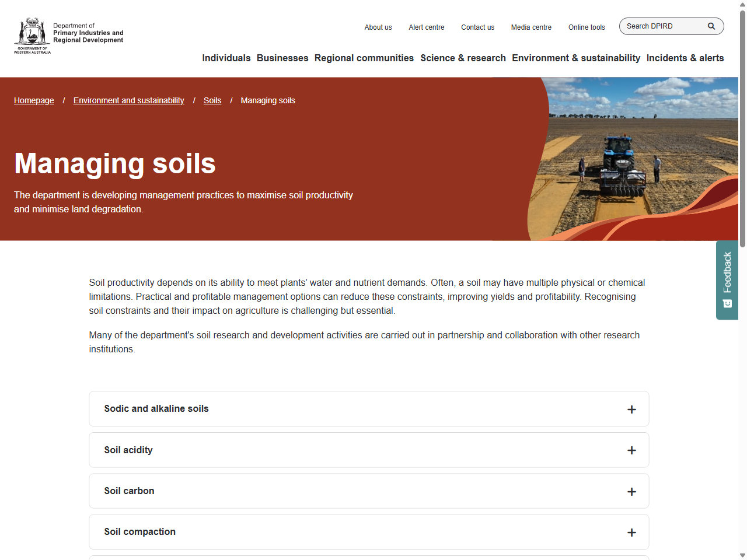Click the plus icon on Soil acidity
The image size is (747, 560).
pyautogui.click(x=631, y=450)
